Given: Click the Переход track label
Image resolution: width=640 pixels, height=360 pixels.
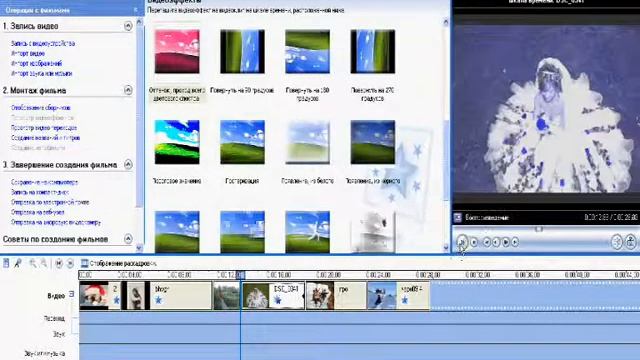Looking at the screenshot, I should pyautogui.click(x=54, y=318).
